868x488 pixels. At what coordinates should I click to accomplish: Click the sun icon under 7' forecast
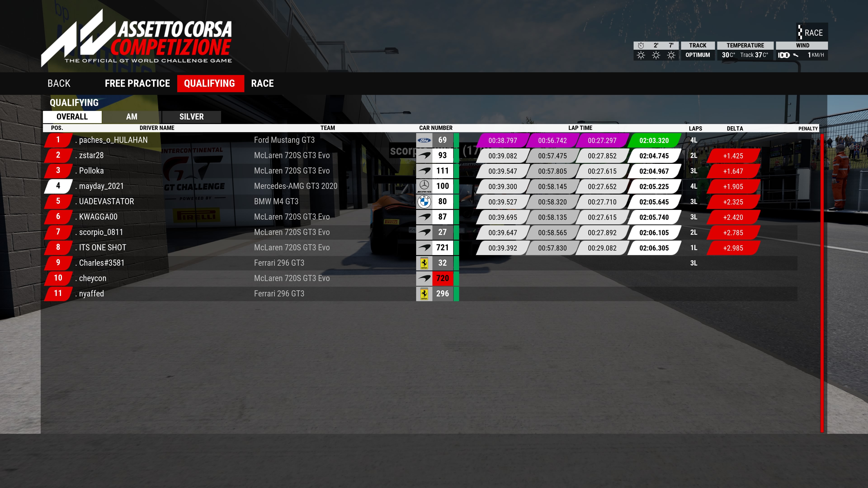(671, 55)
